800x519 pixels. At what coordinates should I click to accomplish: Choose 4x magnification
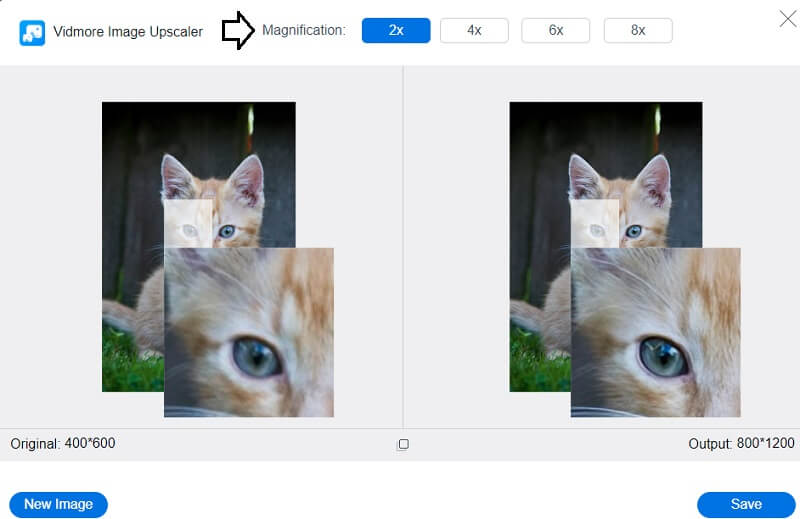tap(474, 30)
